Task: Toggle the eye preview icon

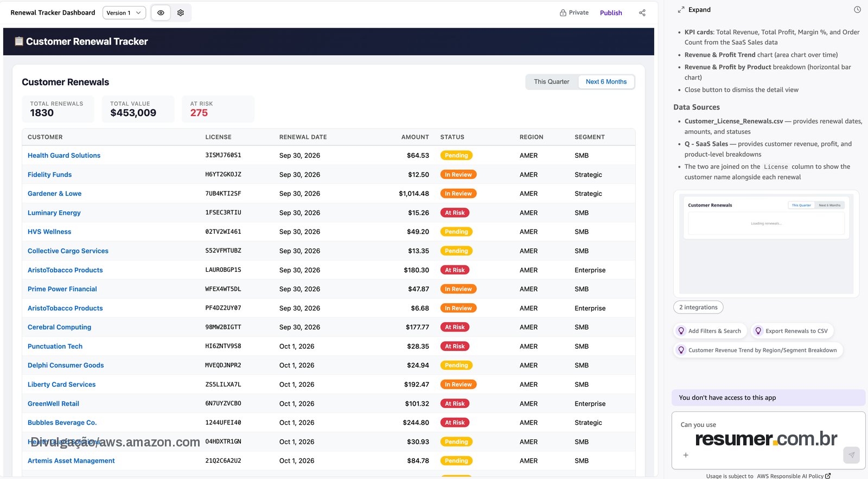Action: coord(161,12)
